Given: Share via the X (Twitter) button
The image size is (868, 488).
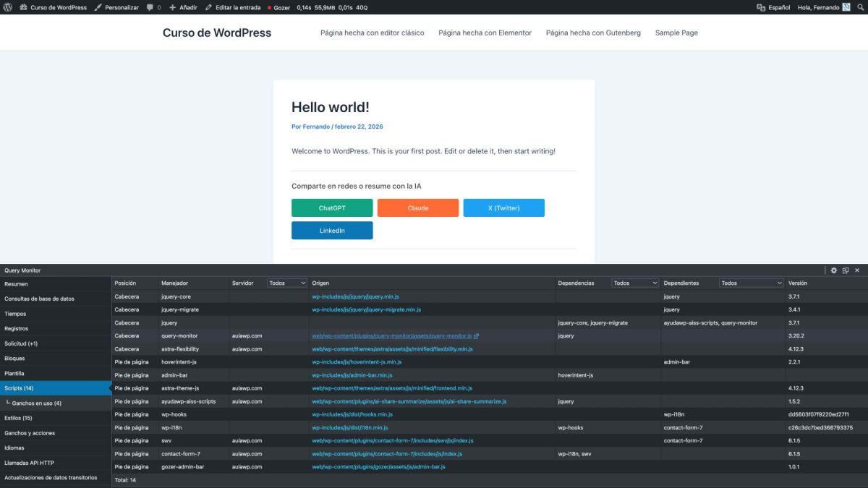Looking at the screenshot, I should [504, 208].
